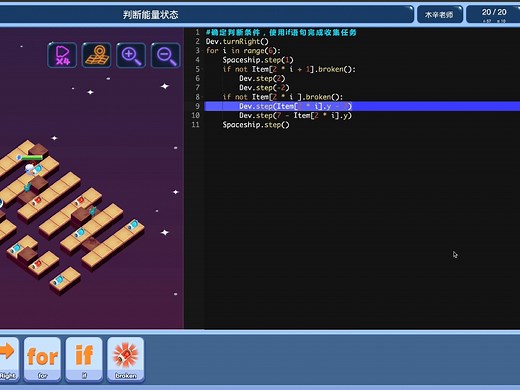
Task: Place cursor on Item[2 * i + 1].broken() line
Action: pos(289,69)
